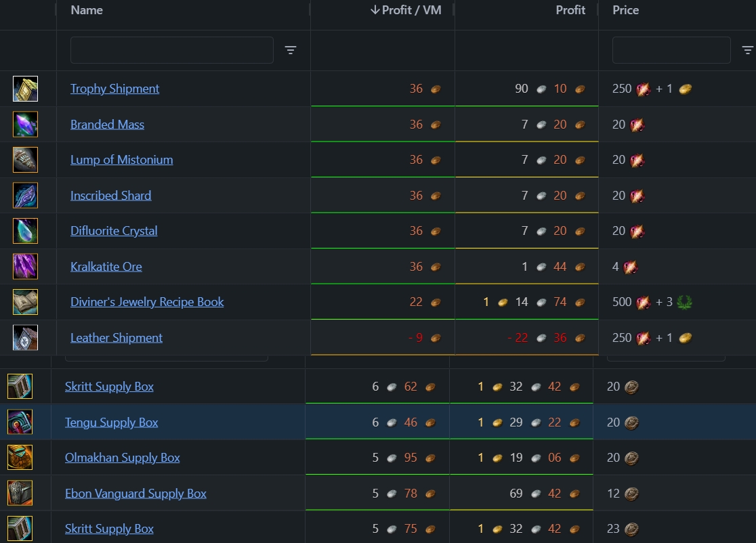
Task: Click the gold coin icon in Leather Shipment price
Action: (x=685, y=339)
